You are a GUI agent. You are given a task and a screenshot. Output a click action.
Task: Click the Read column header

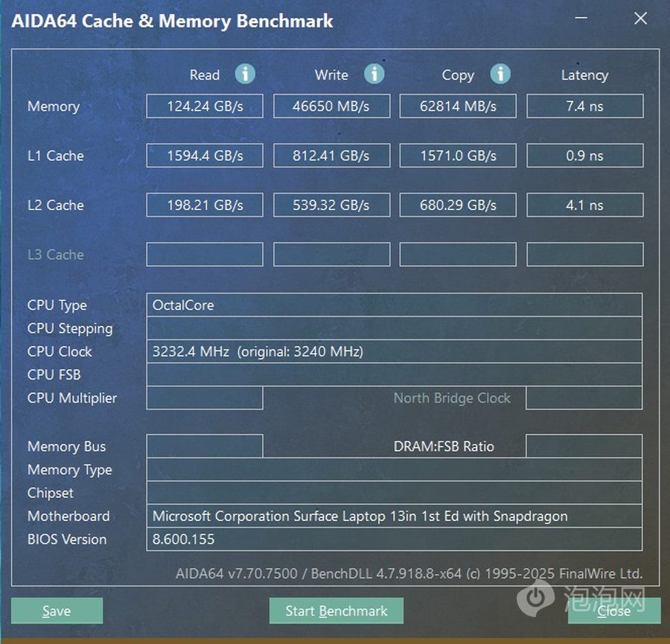[x=205, y=74]
